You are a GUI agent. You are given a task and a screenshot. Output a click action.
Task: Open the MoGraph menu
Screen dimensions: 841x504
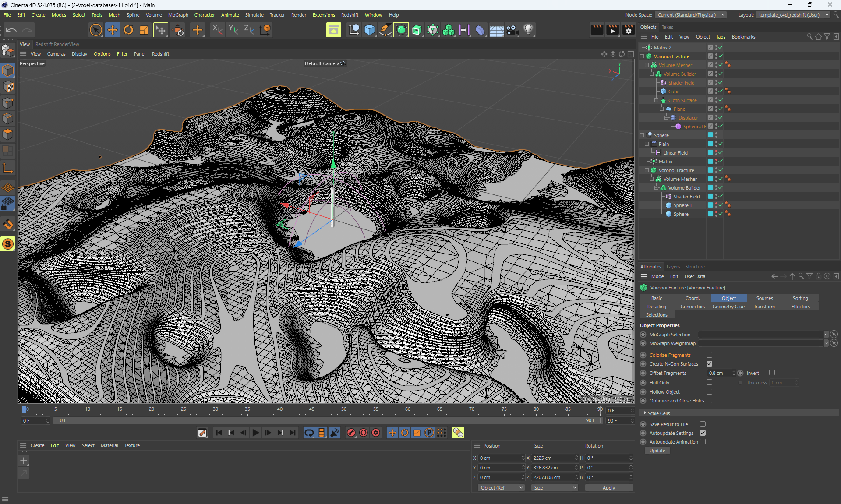pyautogui.click(x=178, y=15)
